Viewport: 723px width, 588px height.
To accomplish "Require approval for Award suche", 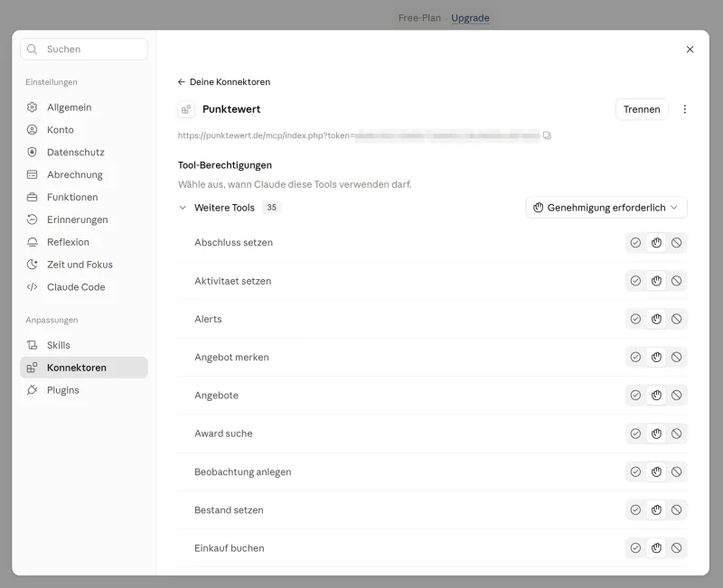I will pyautogui.click(x=656, y=434).
